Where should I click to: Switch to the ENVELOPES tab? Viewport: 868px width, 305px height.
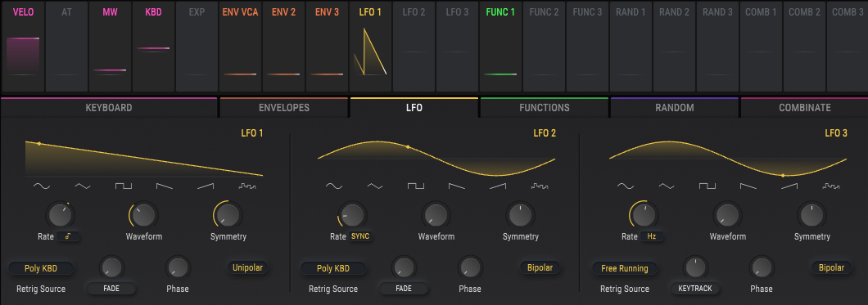[x=284, y=108]
